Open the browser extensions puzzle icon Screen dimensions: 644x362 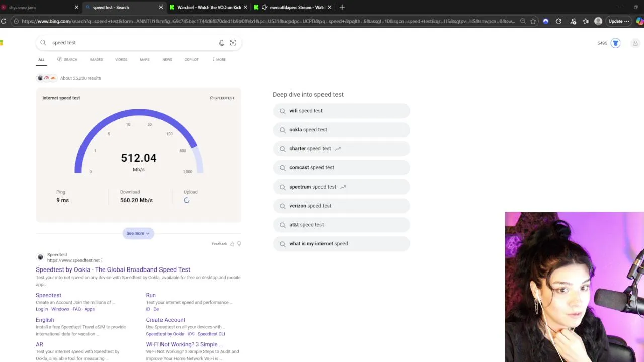point(558,21)
